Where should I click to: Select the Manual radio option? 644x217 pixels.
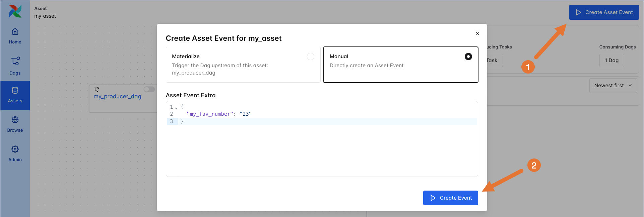tap(468, 57)
